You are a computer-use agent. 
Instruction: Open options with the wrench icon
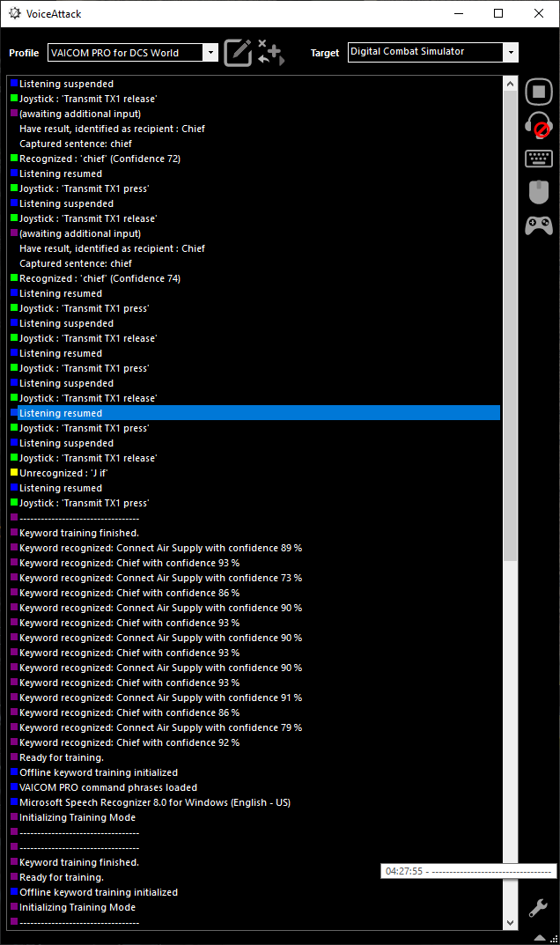pos(538,908)
